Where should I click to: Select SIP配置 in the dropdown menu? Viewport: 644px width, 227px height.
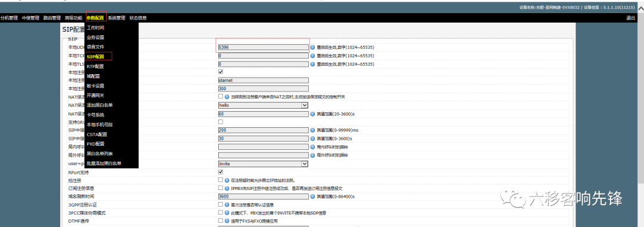click(95, 57)
